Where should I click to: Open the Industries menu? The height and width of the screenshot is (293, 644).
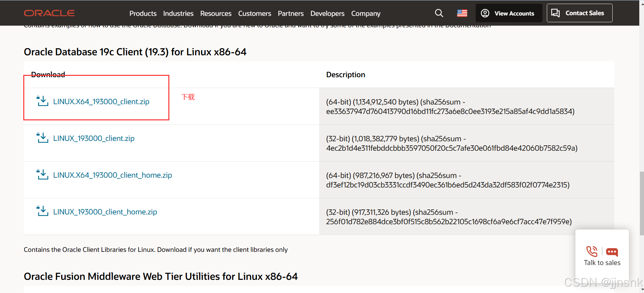(x=178, y=13)
